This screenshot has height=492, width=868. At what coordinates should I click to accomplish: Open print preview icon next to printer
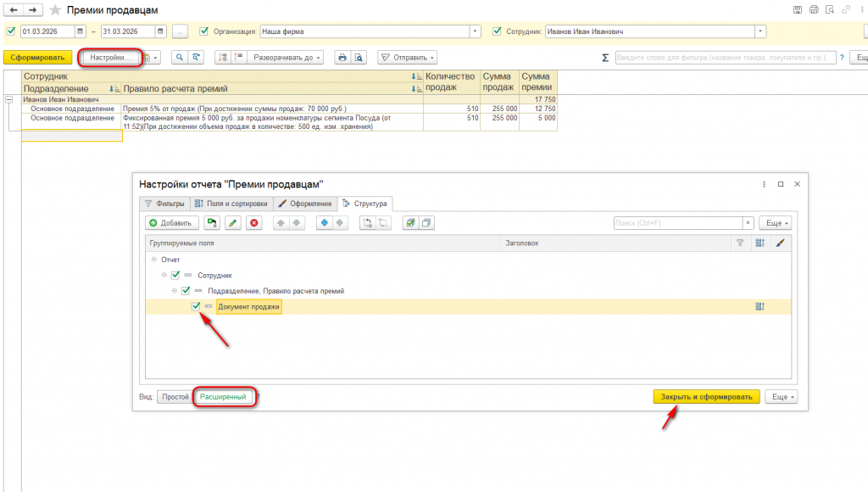[359, 57]
